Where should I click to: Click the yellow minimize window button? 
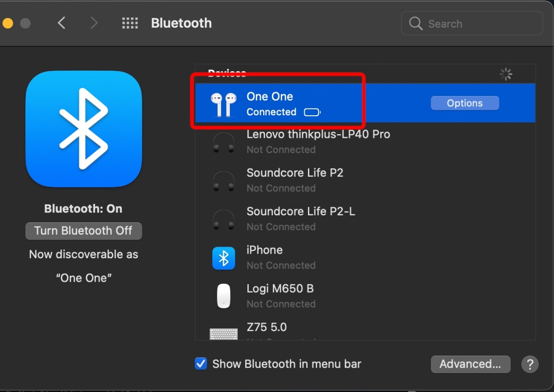point(7,23)
